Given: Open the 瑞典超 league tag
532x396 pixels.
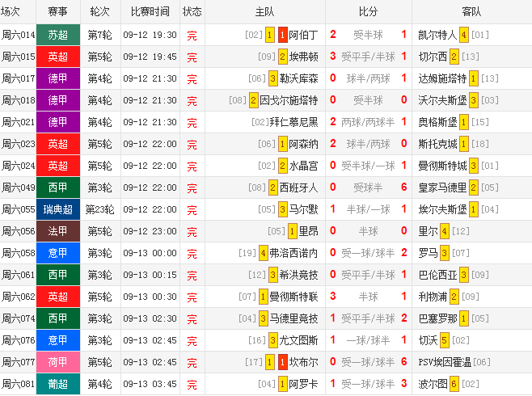Looking at the screenshot, I should (x=58, y=209).
